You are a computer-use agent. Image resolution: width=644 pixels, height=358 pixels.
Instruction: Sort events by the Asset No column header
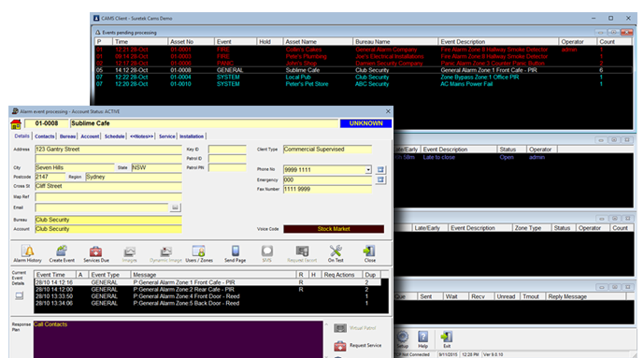point(191,41)
